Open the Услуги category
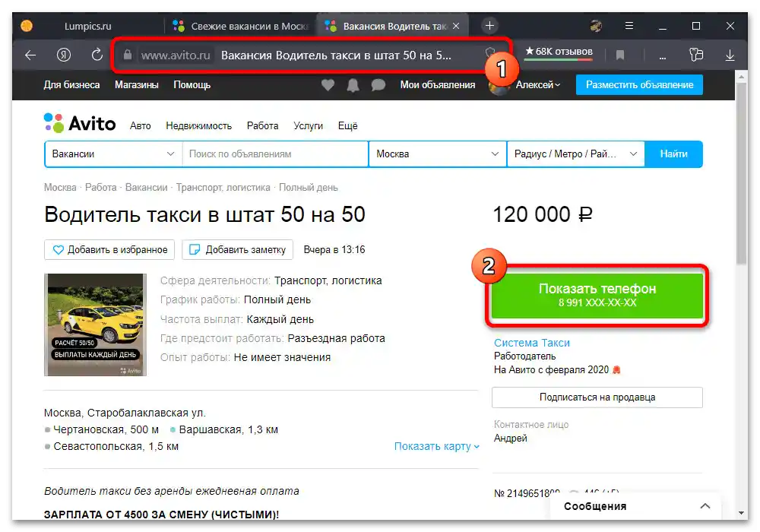Screen dimensions: 760x532 308,126
